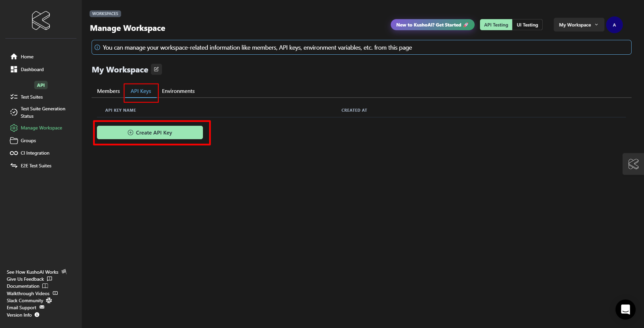
Task: Click the Test Suites checklist icon
Action: click(14, 97)
